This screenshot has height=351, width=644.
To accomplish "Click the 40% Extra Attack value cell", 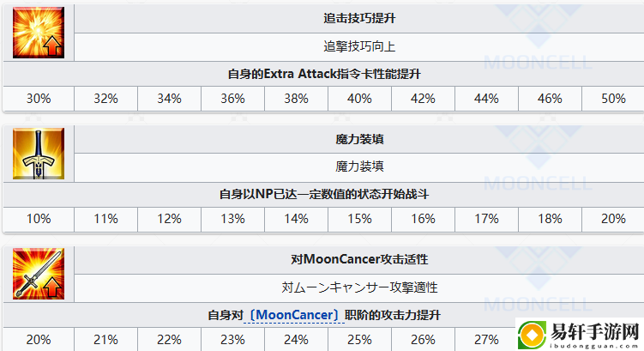I will pyautogui.click(x=359, y=99).
